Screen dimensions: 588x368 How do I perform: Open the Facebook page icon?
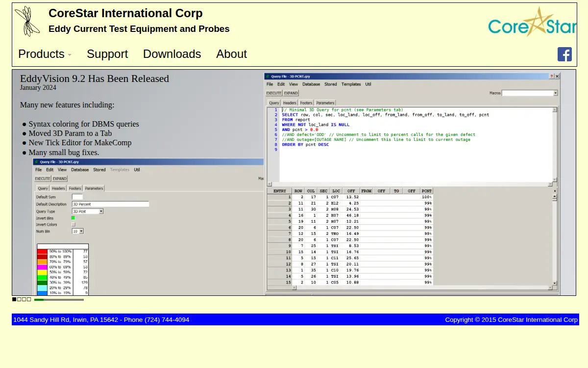(564, 54)
